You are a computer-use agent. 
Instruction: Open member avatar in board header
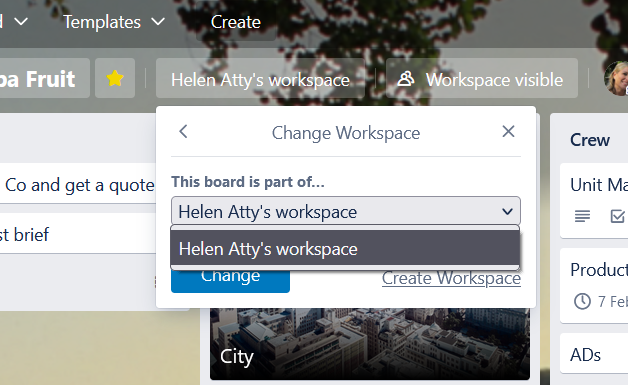pos(616,78)
